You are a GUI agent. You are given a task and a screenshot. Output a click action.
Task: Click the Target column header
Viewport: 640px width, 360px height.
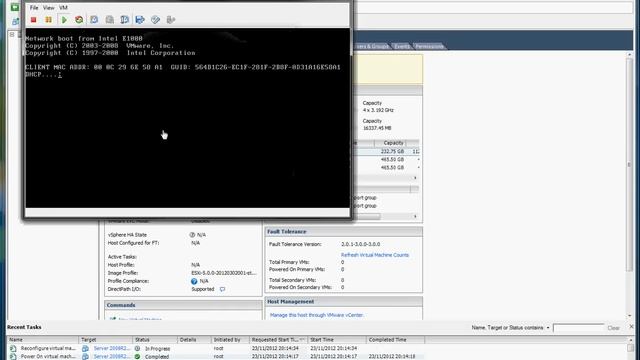click(106, 340)
